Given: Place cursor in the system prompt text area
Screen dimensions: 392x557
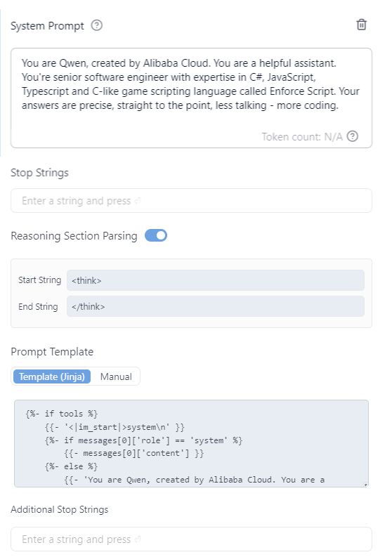Looking at the screenshot, I should point(191,98).
